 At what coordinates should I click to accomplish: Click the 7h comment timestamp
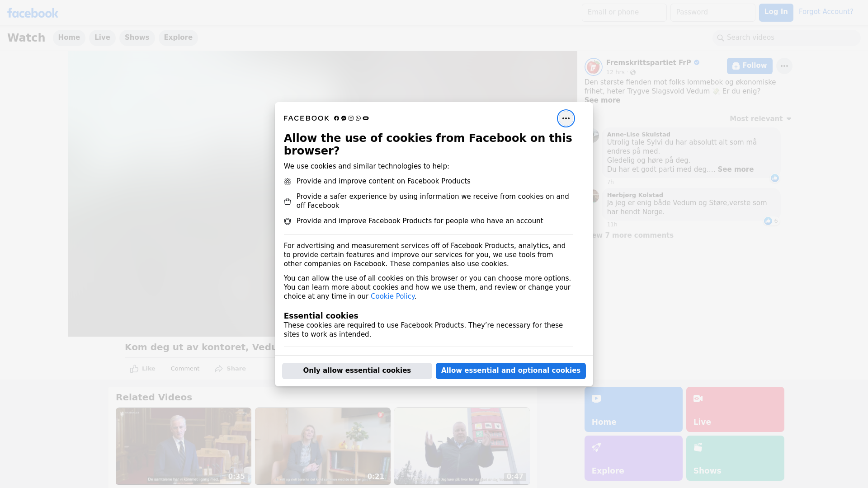(610, 182)
